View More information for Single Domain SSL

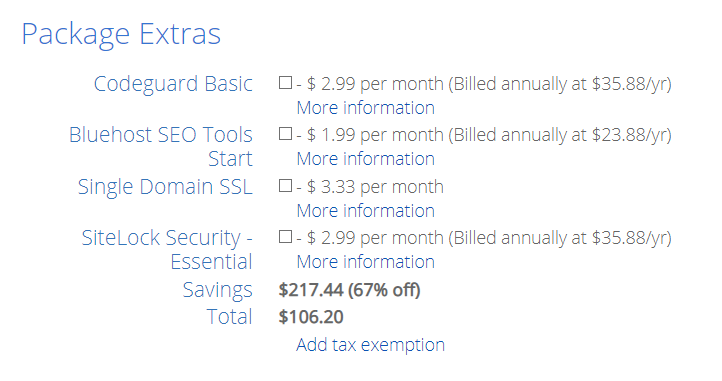coord(366,211)
